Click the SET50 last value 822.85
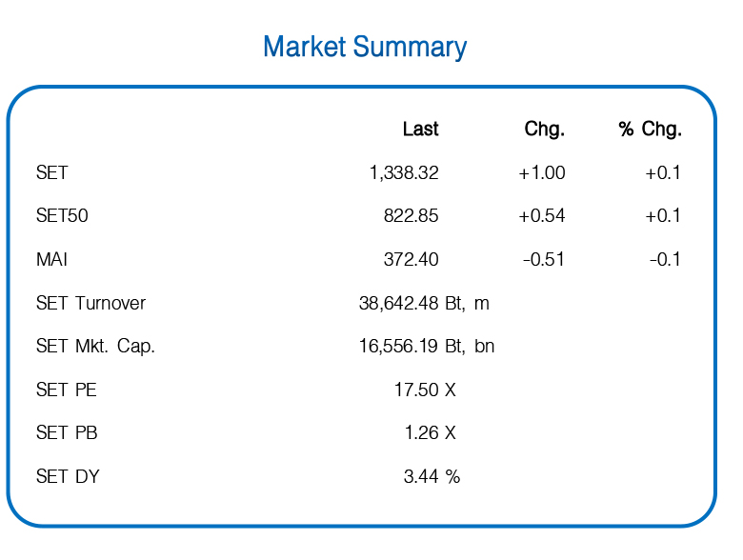The height and width of the screenshot is (560, 743). point(412,215)
